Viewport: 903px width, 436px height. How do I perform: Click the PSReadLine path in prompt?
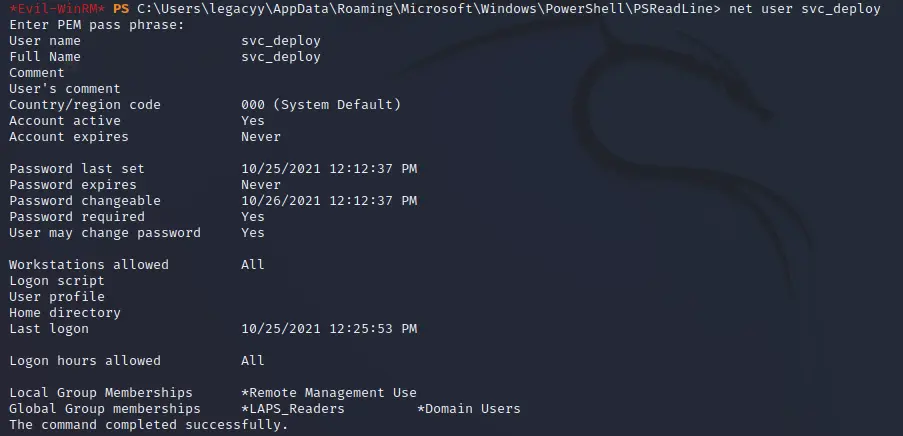click(x=428, y=9)
